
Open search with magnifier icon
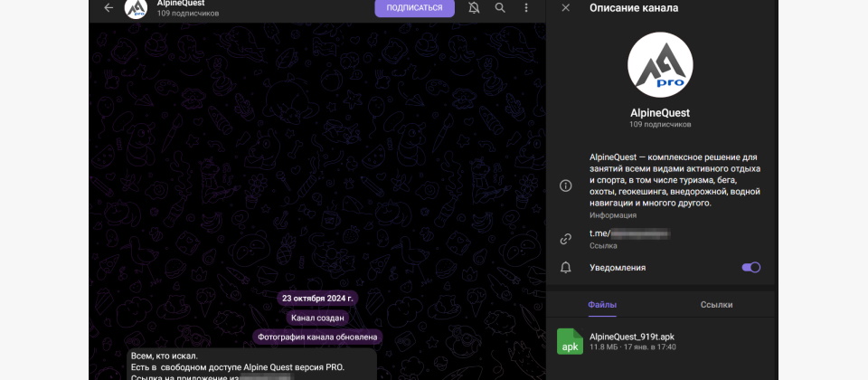(x=500, y=8)
